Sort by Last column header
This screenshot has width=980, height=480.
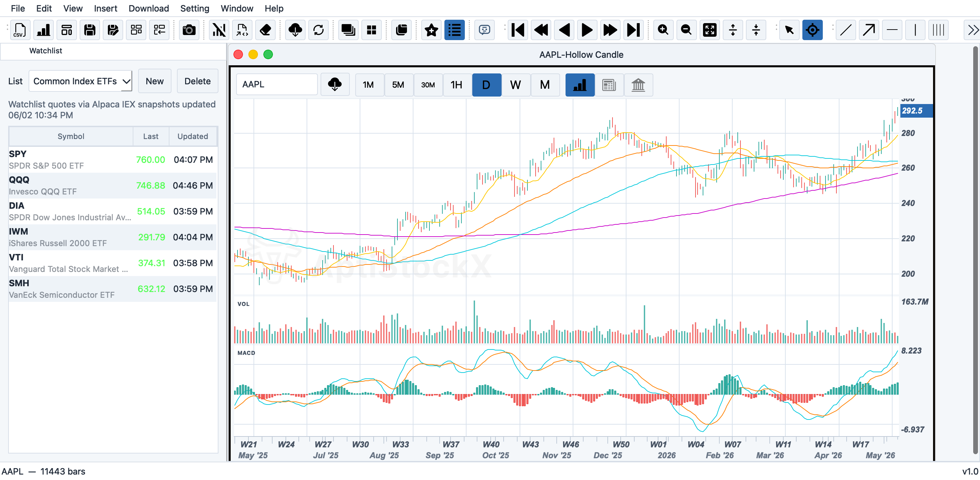(x=151, y=136)
